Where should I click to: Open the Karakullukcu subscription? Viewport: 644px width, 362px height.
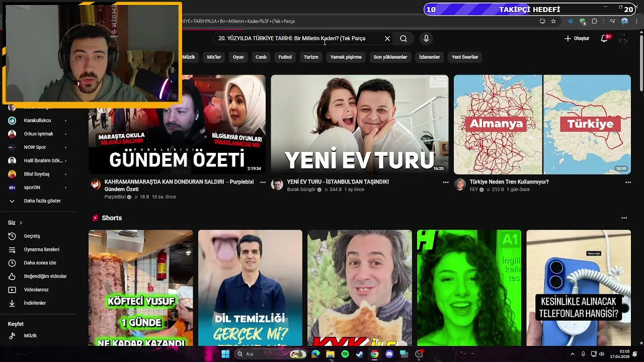pos(38,121)
